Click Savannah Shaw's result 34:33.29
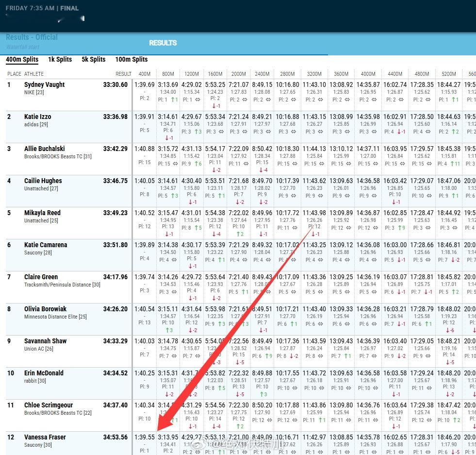The image size is (476, 455). tap(115, 341)
